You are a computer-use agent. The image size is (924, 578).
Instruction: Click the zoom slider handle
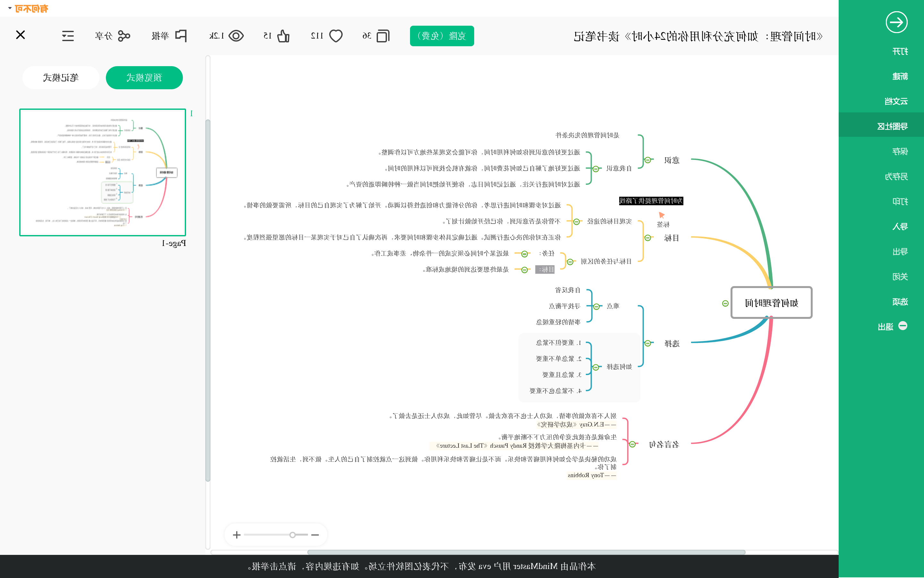point(293,535)
